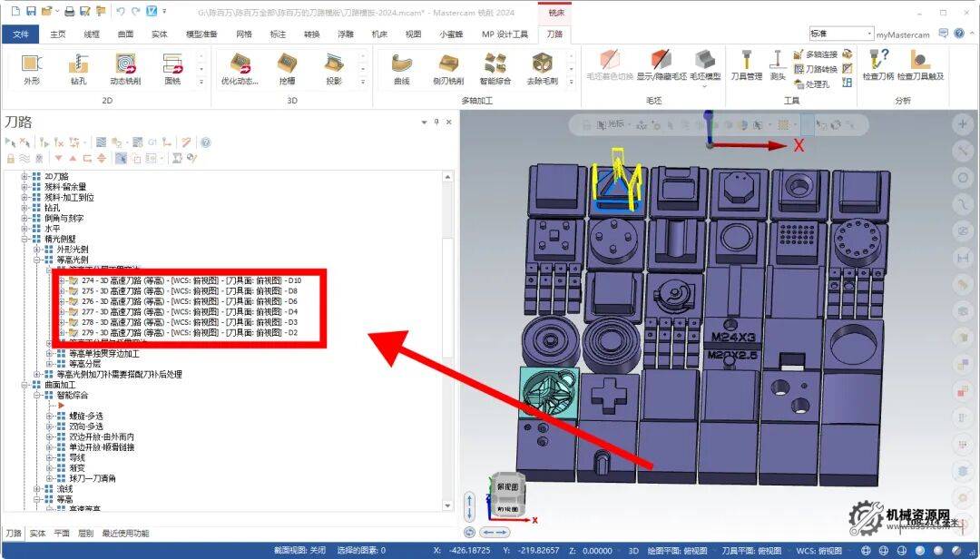
Task: Choose the 动态铣削 dynamic mill icon
Action: [x=125, y=66]
